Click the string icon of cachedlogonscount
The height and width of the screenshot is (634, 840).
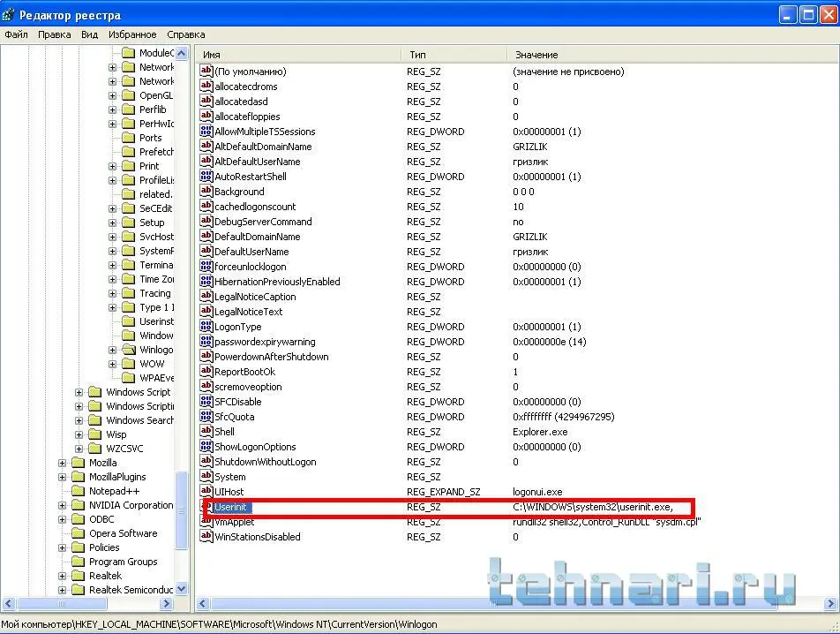pos(206,206)
